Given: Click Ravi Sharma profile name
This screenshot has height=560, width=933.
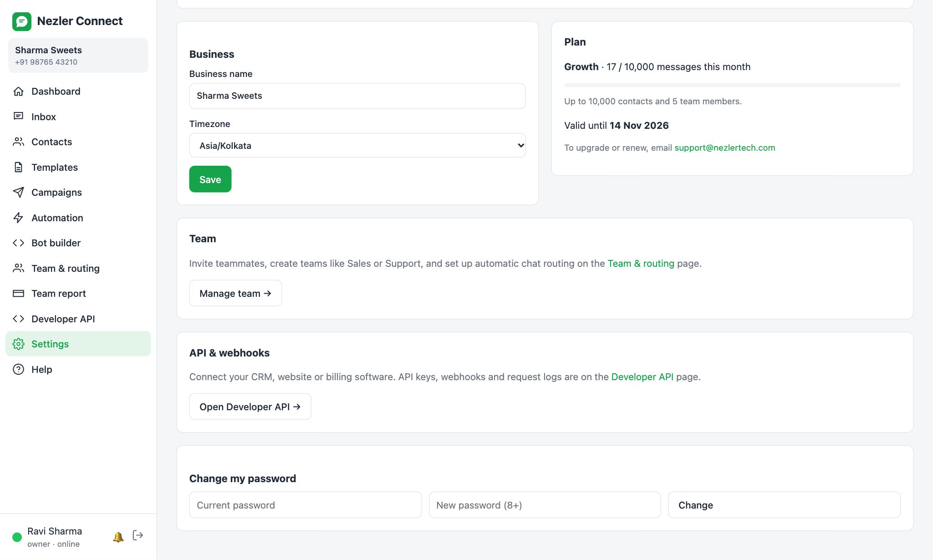Looking at the screenshot, I should [x=55, y=531].
